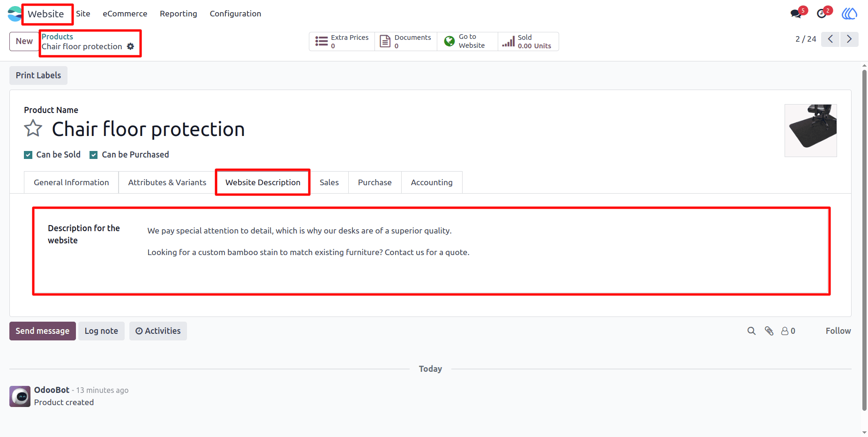Image resolution: width=868 pixels, height=437 pixels.
Task: Select the Website Description tab
Action: 263,182
